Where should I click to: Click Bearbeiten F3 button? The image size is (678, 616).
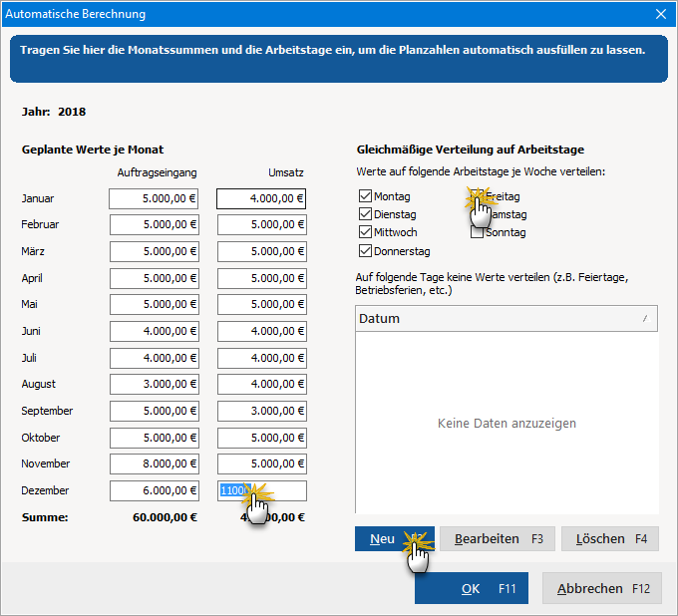click(x=498, y=538)
